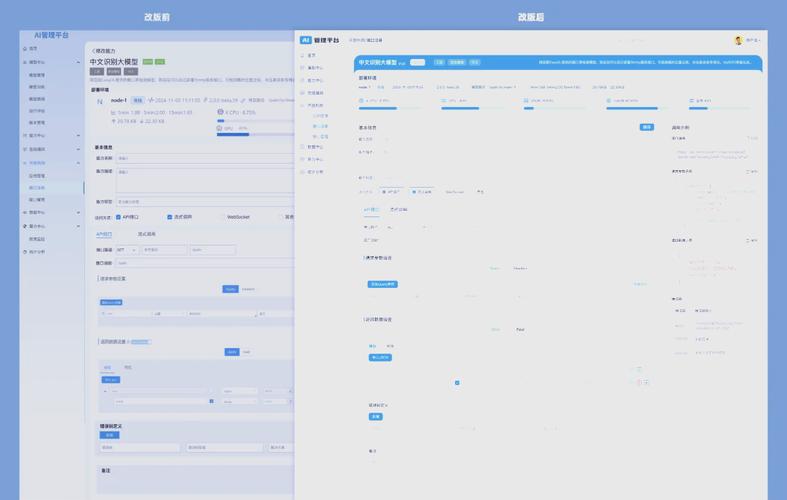Click the blue button under 错误码定义
This screenshot has width=787, height=500.
tap(109, 435)
